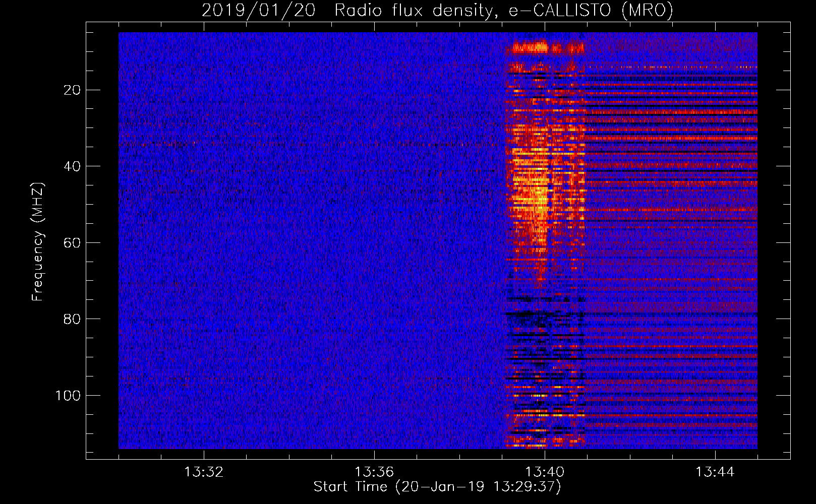The width and height of the screenshot is (816, 504).
Task: Click the 13:36 time tick label
Action: 374,472
